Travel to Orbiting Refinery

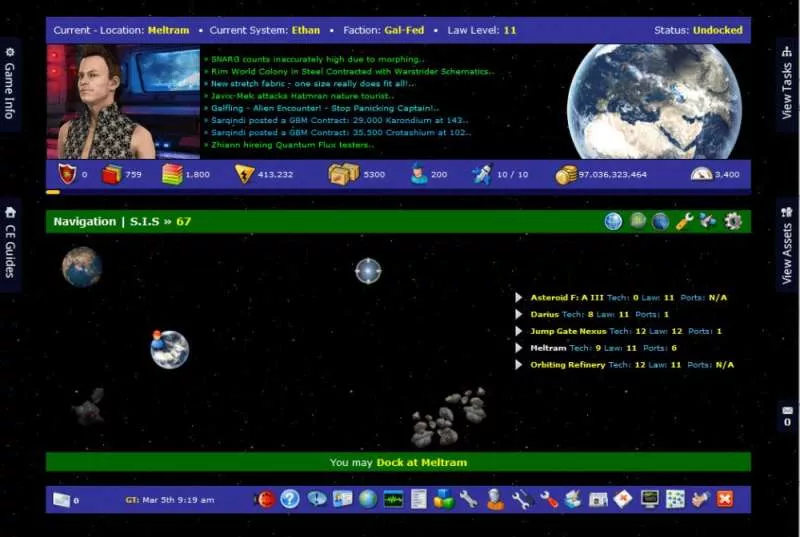[x=567, y=365]
